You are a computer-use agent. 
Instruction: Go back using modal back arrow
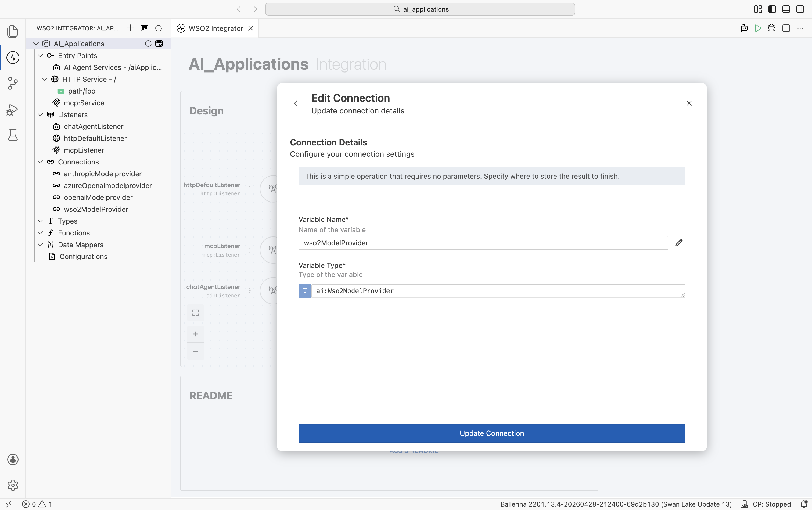[x=296, y=103]
